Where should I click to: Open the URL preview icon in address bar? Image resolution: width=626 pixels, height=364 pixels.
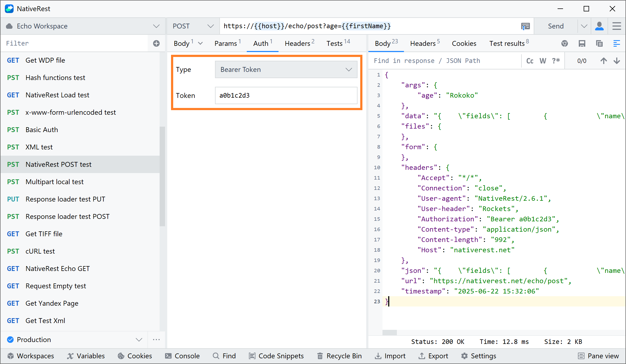click(x=526, y=26)
